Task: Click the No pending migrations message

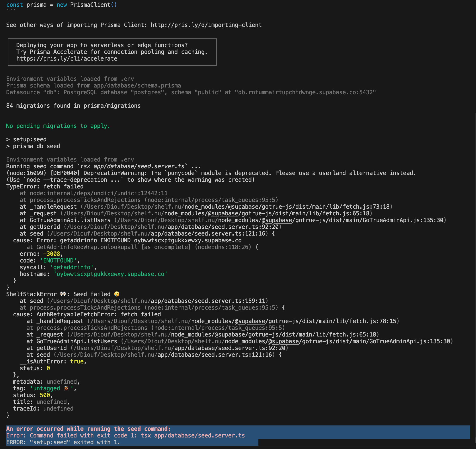Action: (58, 126)
